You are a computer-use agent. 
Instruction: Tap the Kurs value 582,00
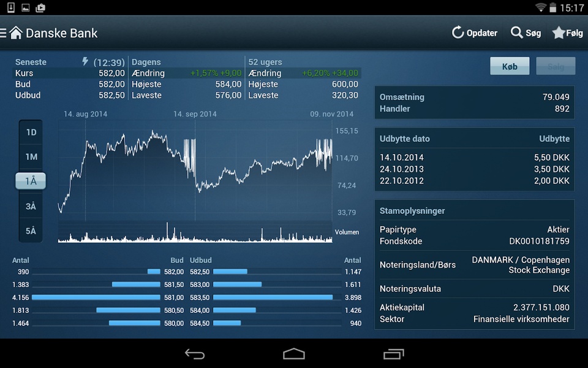[x=111, y=73]
